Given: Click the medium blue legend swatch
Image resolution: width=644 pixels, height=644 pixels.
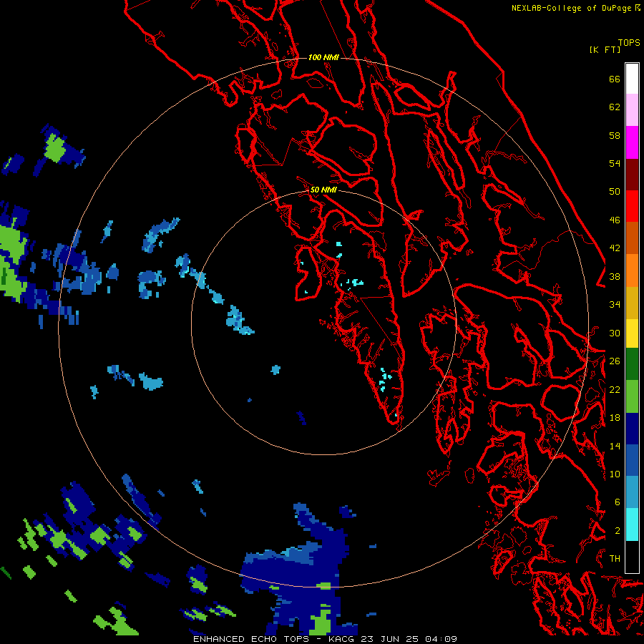Looking at the screenshot, I should pos(632,461).
